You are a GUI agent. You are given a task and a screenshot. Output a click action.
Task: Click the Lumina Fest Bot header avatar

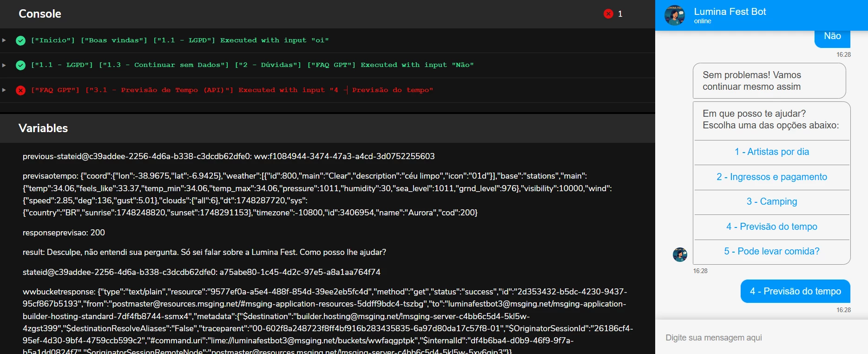point(675,15)
